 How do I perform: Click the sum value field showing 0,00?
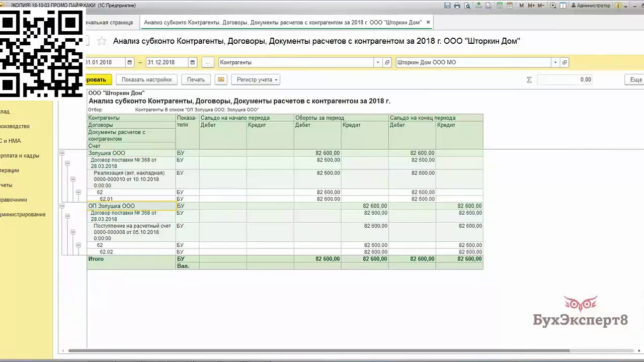[x=565, y=79]
